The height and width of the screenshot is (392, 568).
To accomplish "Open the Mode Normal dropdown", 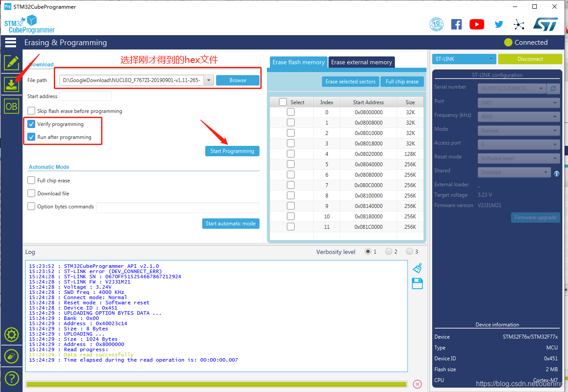I will tap(519, 131).
